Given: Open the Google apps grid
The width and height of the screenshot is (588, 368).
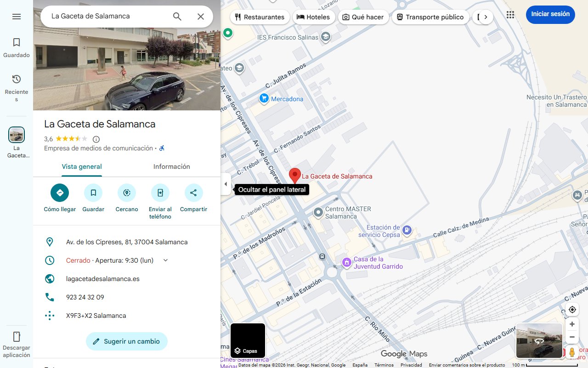Looking at the screenshot, I should tap(510, 14).
